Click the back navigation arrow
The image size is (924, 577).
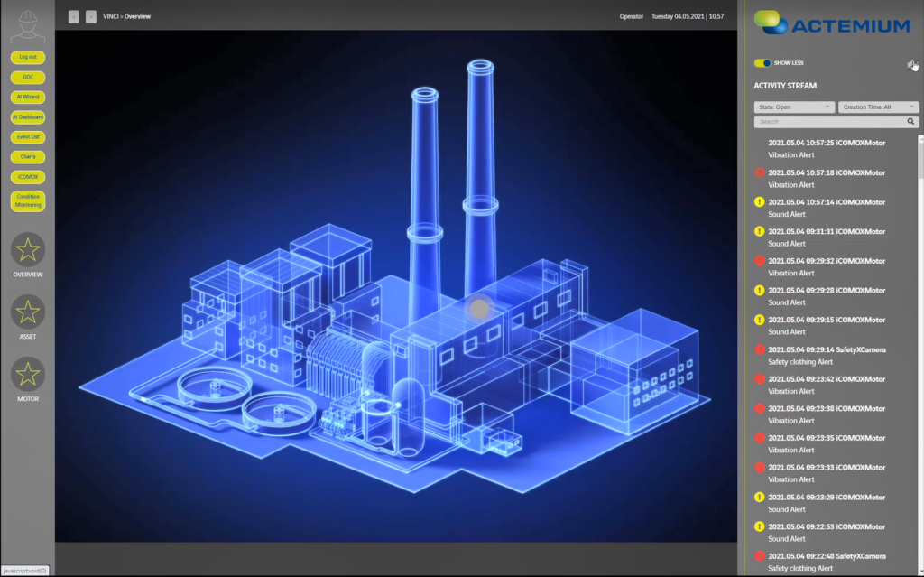(x=73, y=15)
